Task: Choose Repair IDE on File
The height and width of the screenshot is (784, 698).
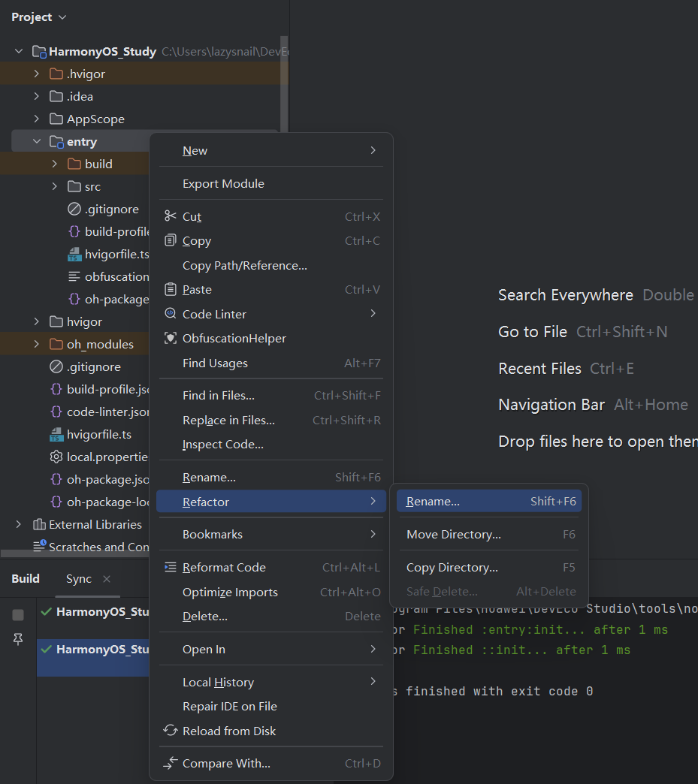Action: tap(270, 706)
